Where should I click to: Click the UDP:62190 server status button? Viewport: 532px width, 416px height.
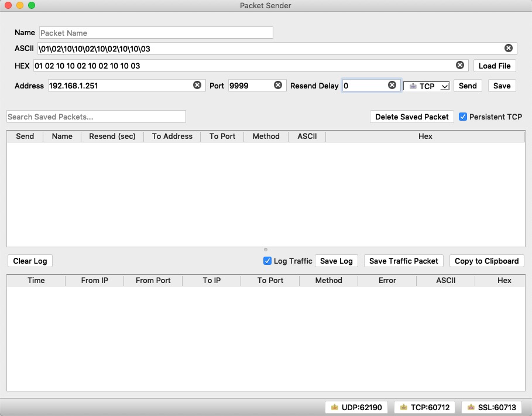356,407
